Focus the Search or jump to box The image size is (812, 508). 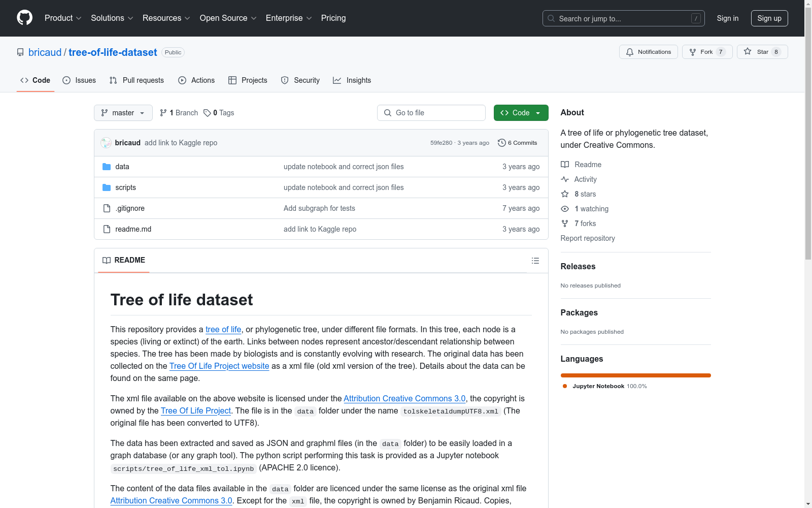coord(624,18)
